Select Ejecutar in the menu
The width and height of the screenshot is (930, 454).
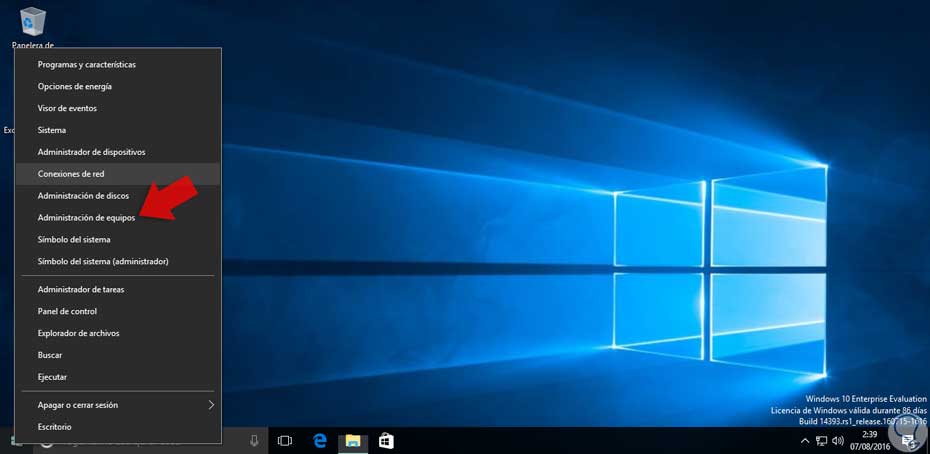[117, 377]
